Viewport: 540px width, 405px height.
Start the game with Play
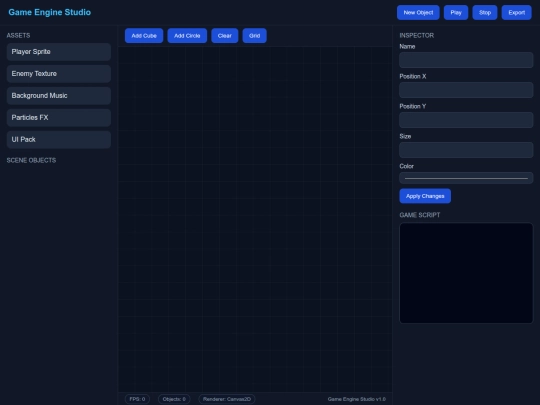pyautogui.click(x=456, y=12)
